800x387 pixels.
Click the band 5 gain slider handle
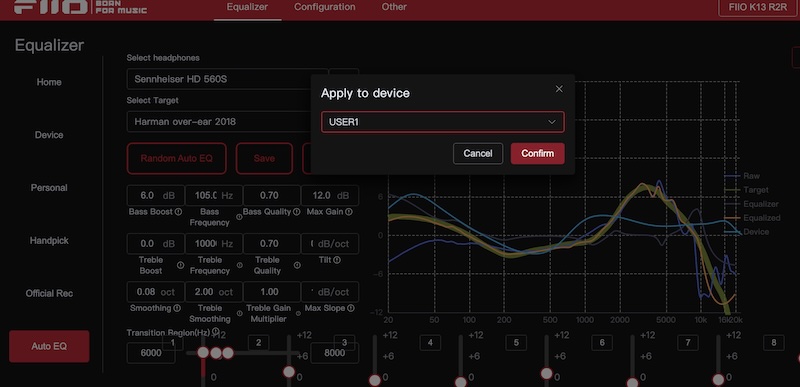click(546, 373)
